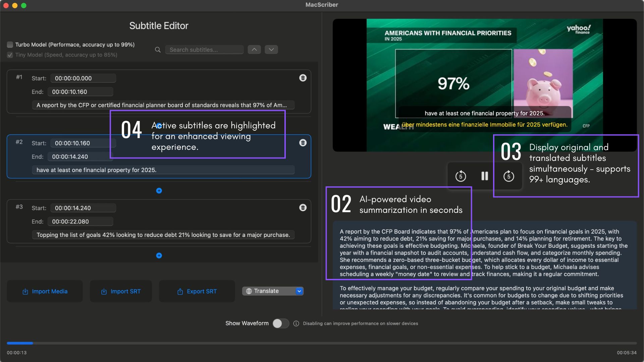Image resolution: width=644 pixels, height=362 pixels.
Task: Jump to next search result chevron
Action: point(271,50)
